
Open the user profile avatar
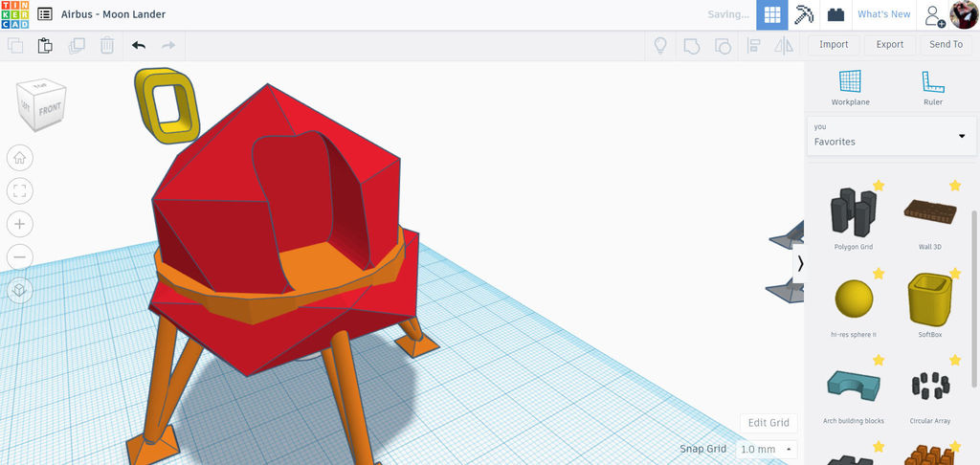(964, 14)
